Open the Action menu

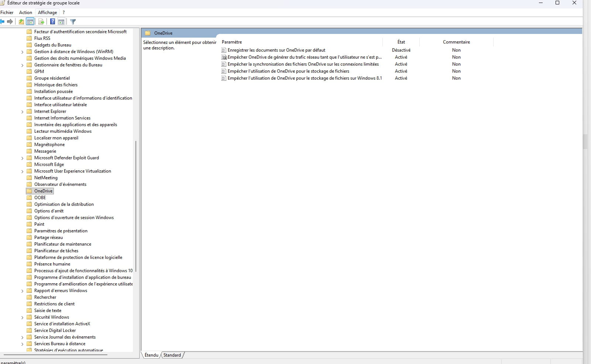click(x=25, y=13)
